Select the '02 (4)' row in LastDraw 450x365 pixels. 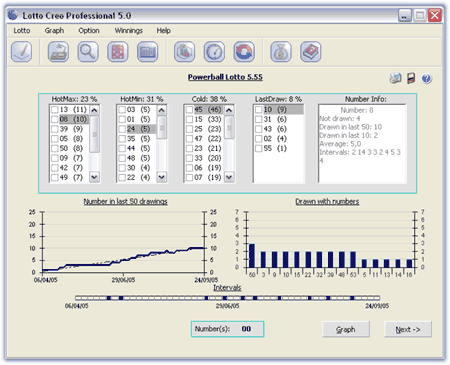tap(279, 139)
